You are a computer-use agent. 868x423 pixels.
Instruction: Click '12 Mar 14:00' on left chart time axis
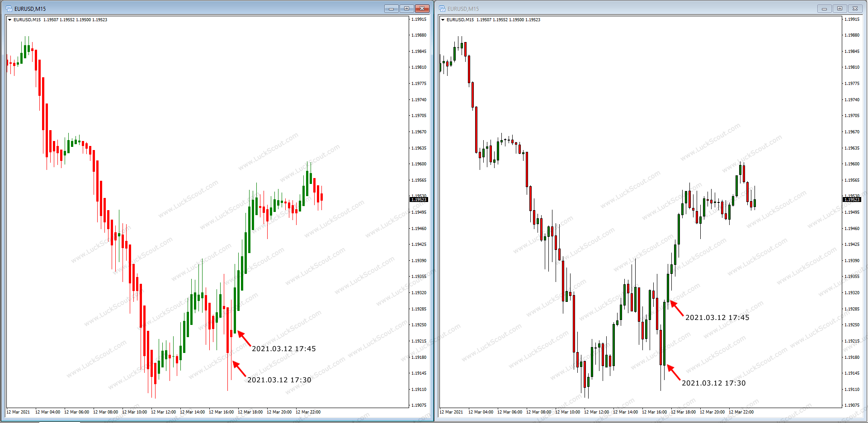pyautogui.click(x=192, y=412)
